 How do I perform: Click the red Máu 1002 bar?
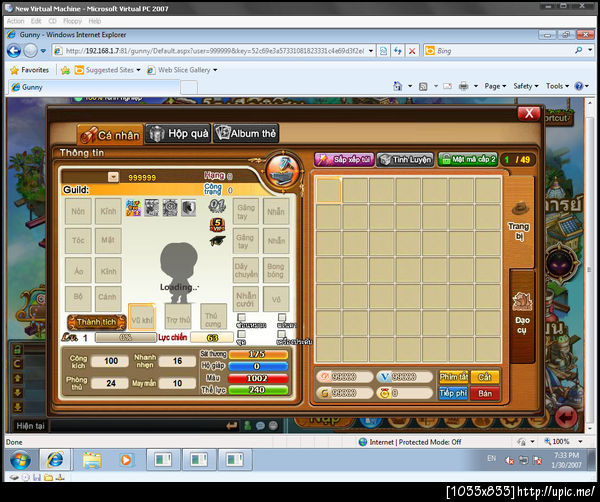coord(258,378)
